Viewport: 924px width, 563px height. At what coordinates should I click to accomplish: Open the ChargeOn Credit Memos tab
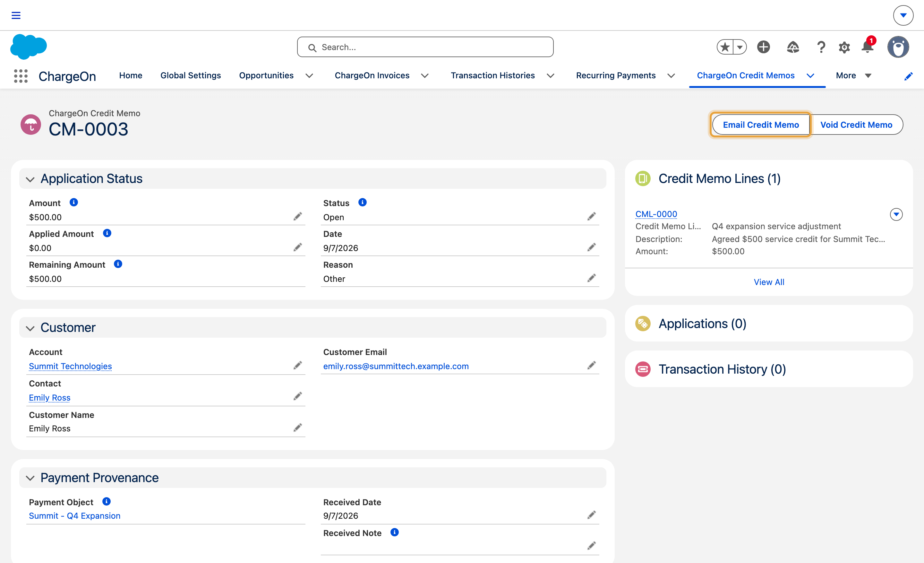[746, 75]
